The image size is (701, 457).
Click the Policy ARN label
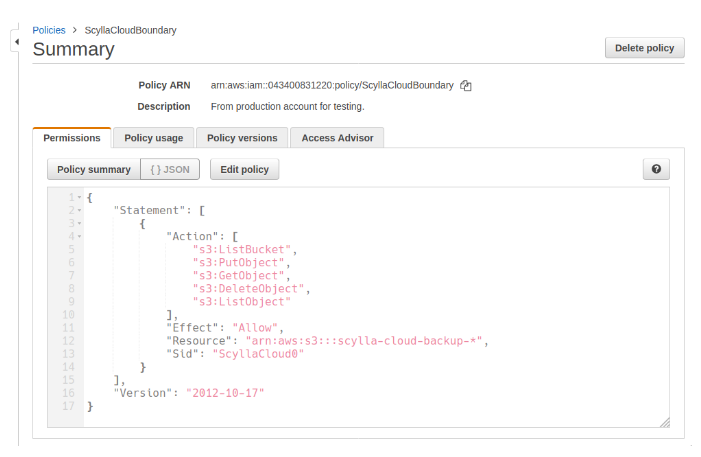pos(164,85)
